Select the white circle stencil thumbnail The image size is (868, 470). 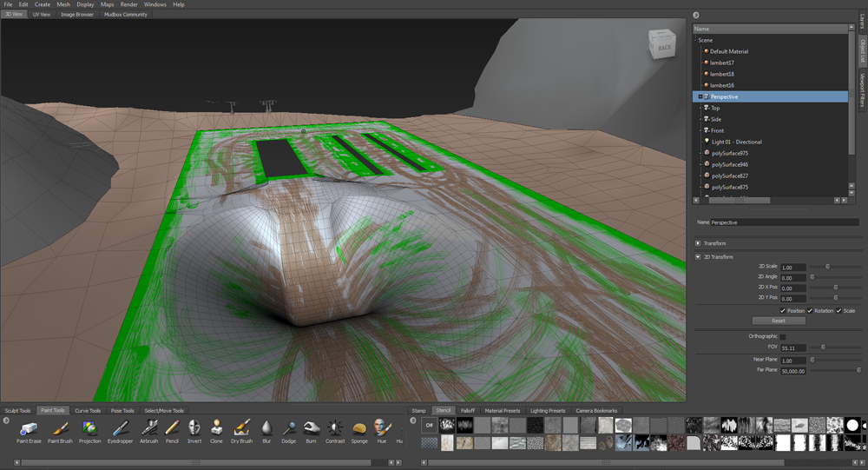[x=852, y=425]
